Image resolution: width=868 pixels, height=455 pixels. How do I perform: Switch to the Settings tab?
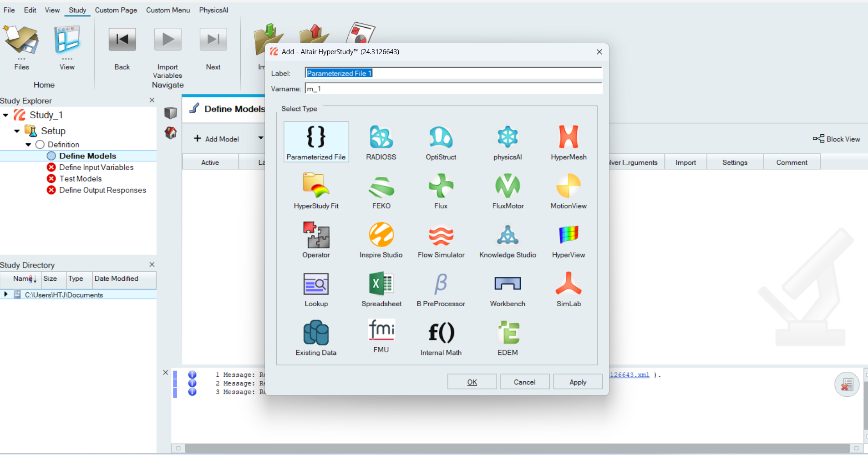pos(734,162)
